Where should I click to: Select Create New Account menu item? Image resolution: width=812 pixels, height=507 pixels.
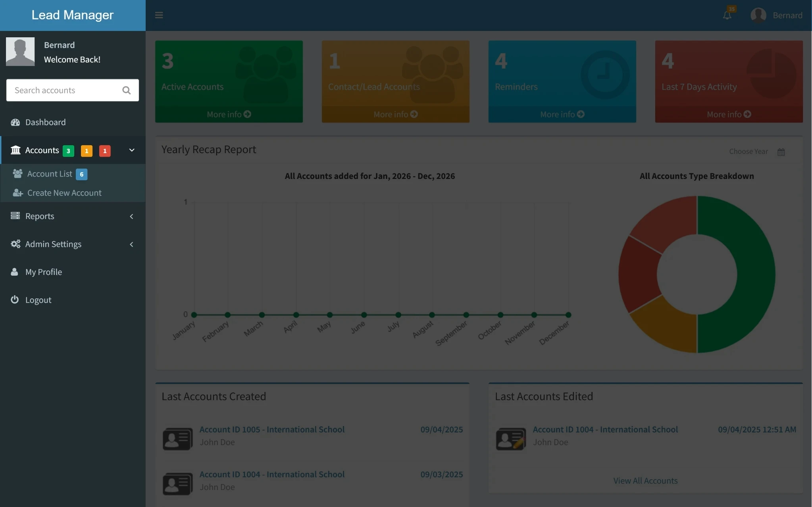coord(64,193)
